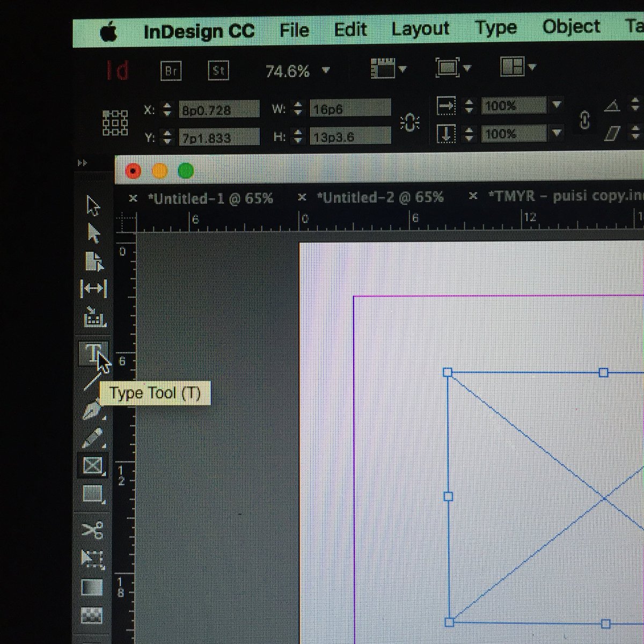Viewport: 644px width, 644px height.
Task: Click the Scale Y 100% field
Action: [513, 133]
